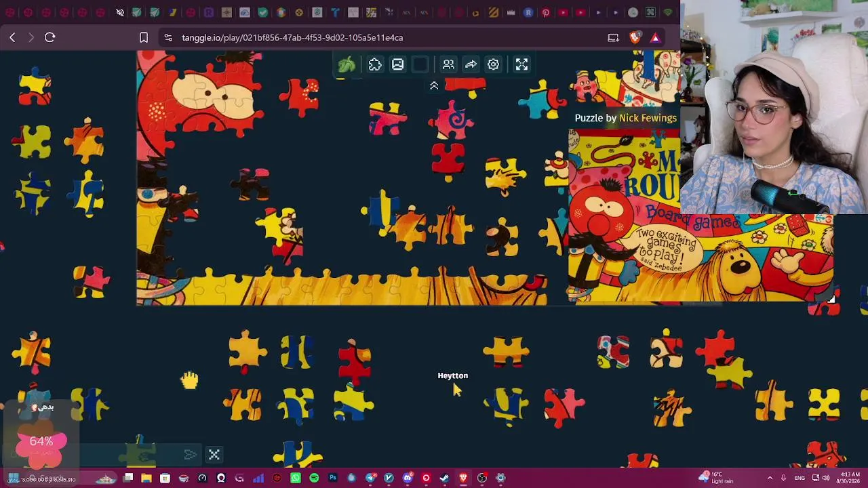Select the pink swirl puzzle piece
This screenshot has height=488, width=868.
pyautogui.click(x=452, y=119)
